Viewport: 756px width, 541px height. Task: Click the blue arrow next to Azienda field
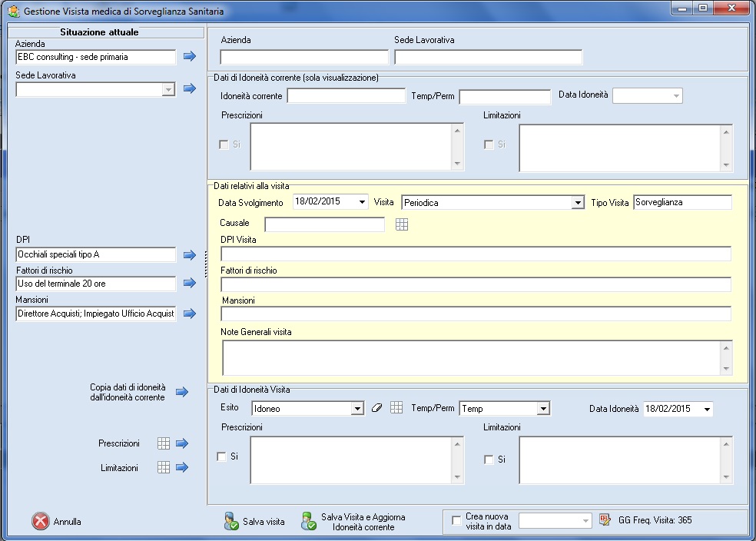click(x=190, y=56)
